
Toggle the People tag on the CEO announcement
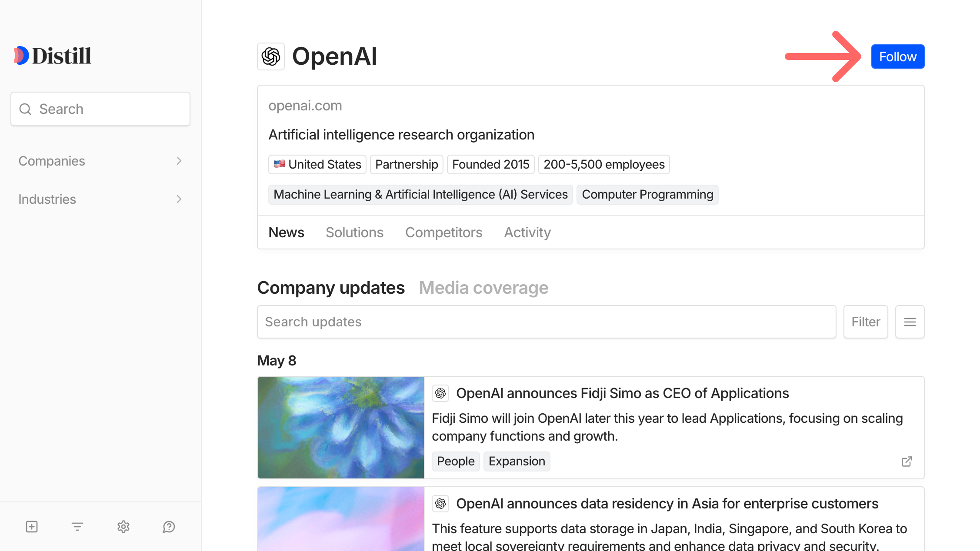(x=455, y=461)
